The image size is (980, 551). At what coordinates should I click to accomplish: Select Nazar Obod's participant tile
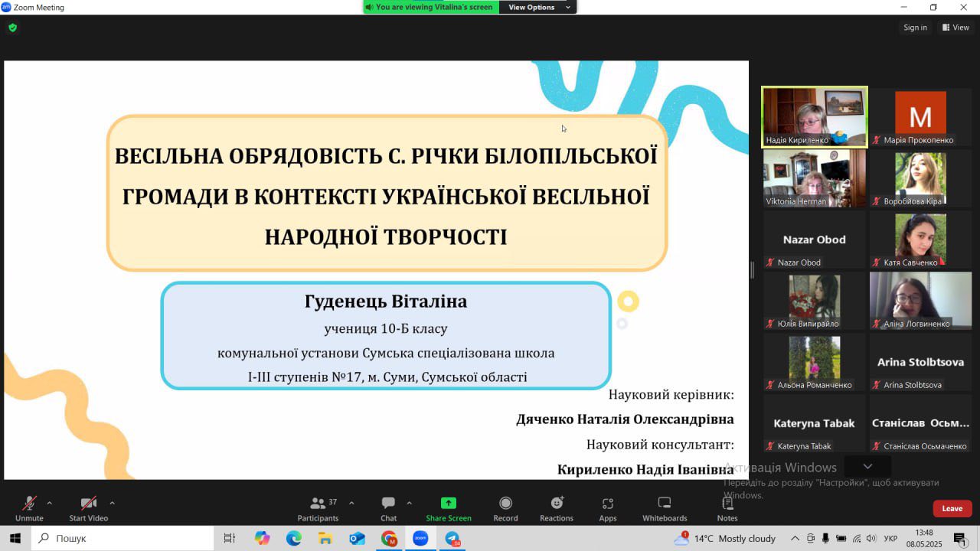[x=815, y=239]
